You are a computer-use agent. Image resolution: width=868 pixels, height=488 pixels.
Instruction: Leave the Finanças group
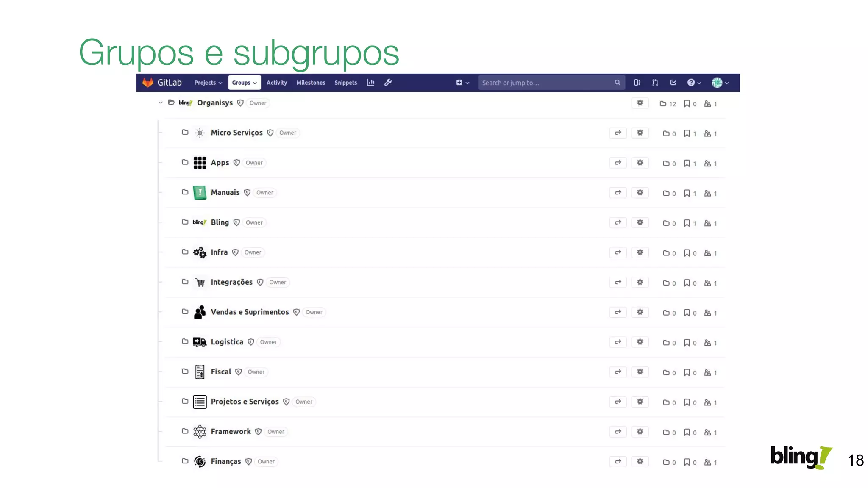point(618,461)
